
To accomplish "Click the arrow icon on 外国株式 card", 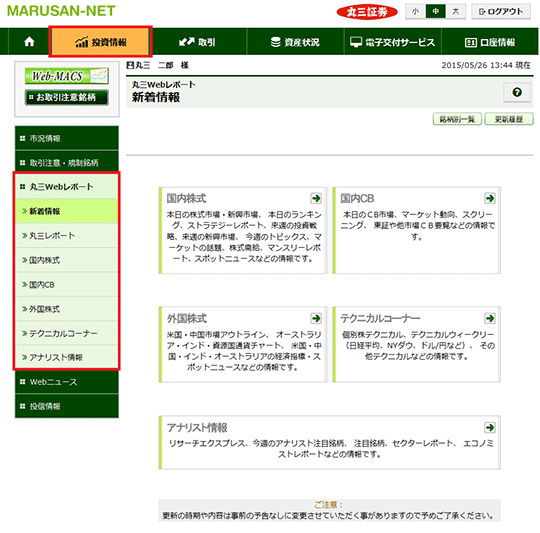I will click(x=316, y=318).
